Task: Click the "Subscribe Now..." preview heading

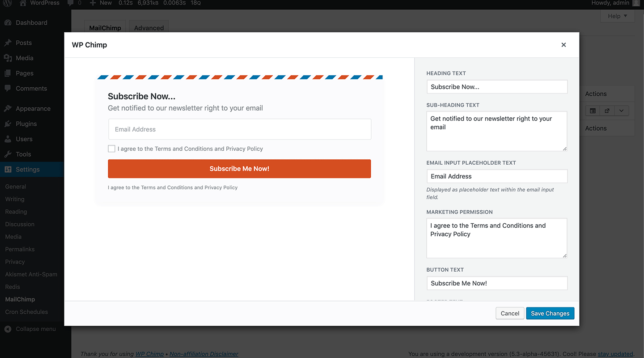Action: coord(142,96)
